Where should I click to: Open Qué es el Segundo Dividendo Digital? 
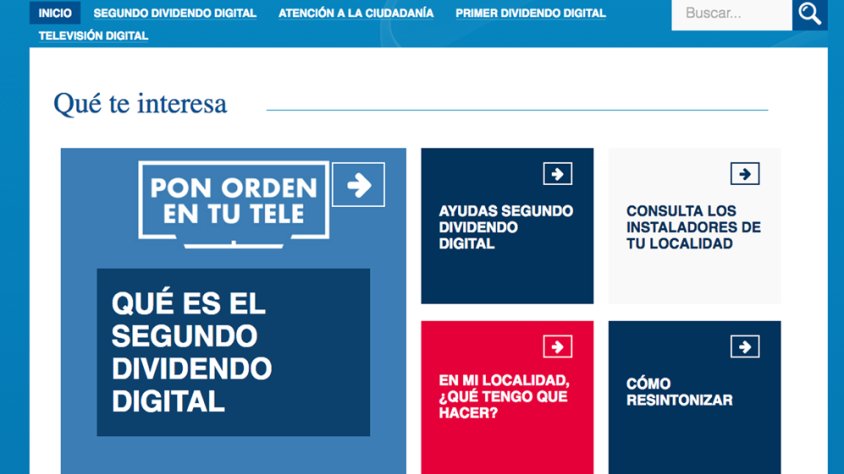[x=234, y=352]
